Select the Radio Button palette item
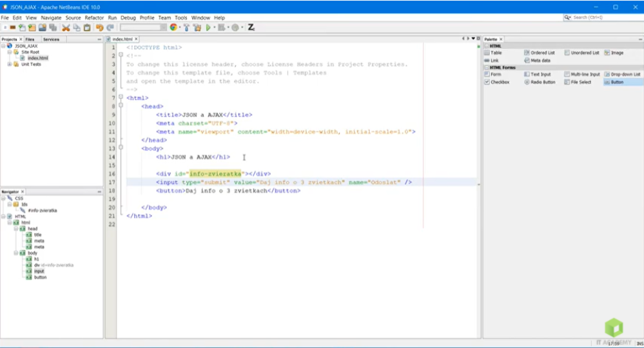Viewport: 644px width, 348px height. 540,82
